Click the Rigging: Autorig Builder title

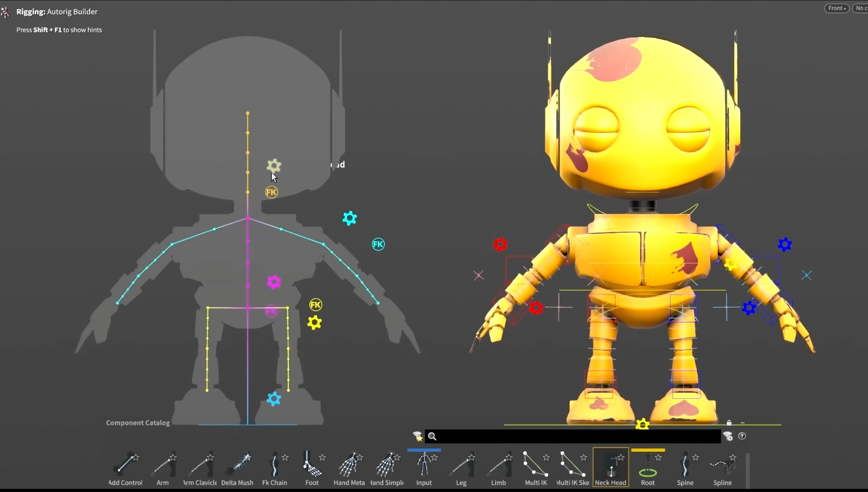57,12
